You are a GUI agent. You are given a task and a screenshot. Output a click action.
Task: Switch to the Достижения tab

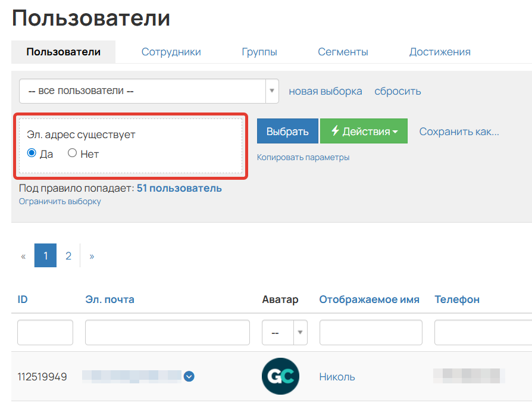click(440, 52)
